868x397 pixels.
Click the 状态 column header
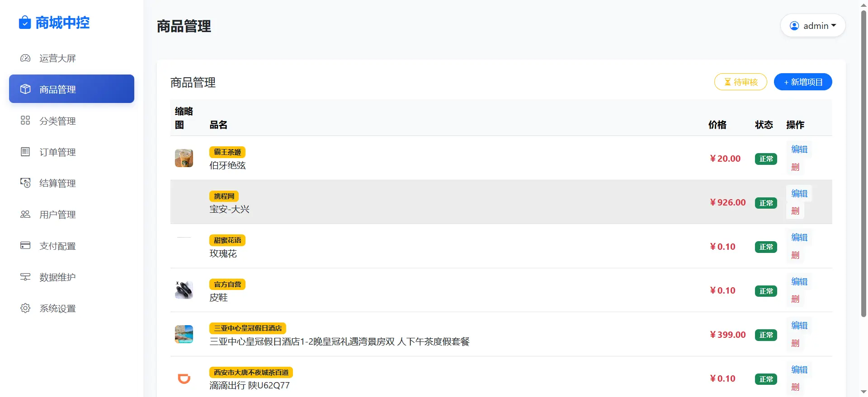(x=764, y=125)
